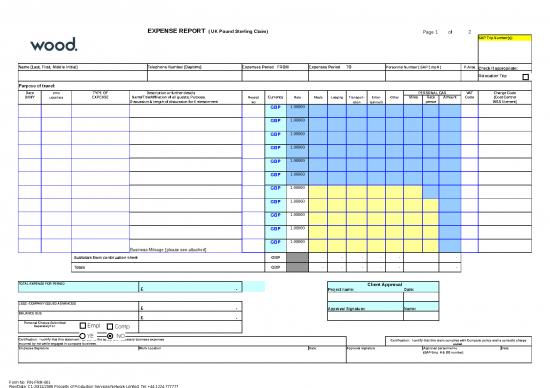Viewport: 550px width, 388px height.
Task: Tick the Relocation Trip checkbox
Action: tap(525, 77)
